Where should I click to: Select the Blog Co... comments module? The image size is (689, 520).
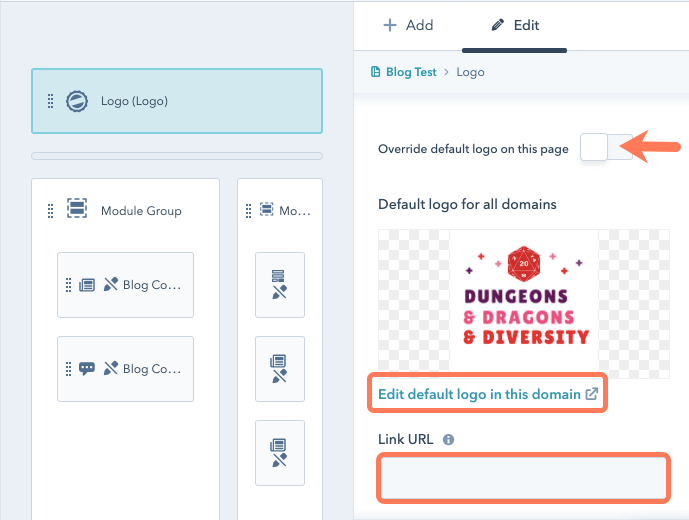(x=125, y=369)
